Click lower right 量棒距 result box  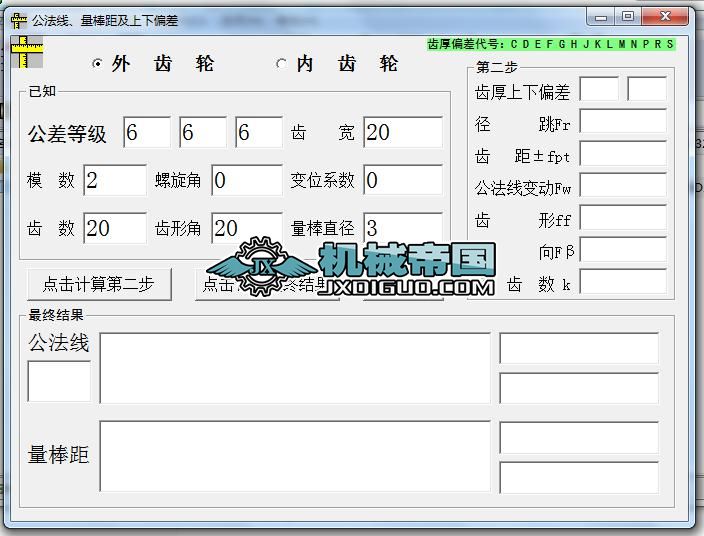[579, 477]
